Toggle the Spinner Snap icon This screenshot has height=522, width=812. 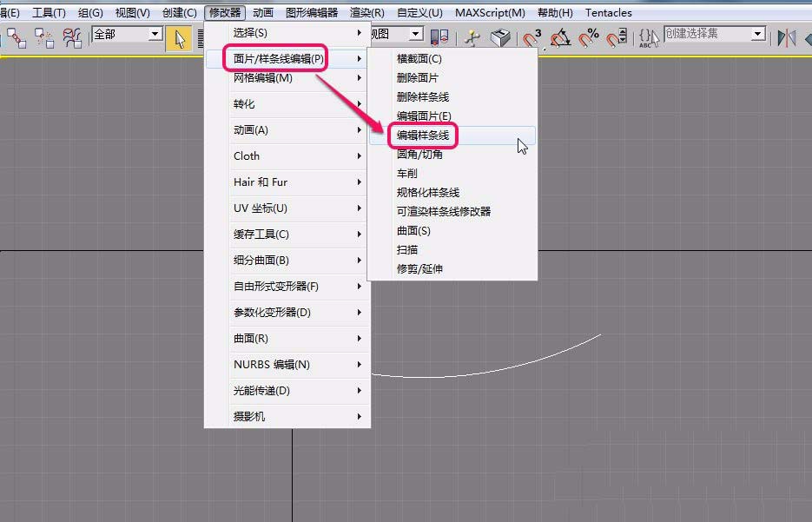click(x=617, y=38)
